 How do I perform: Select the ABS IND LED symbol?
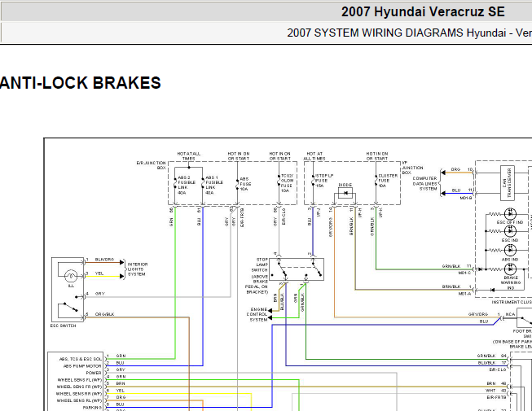[510, 251]
